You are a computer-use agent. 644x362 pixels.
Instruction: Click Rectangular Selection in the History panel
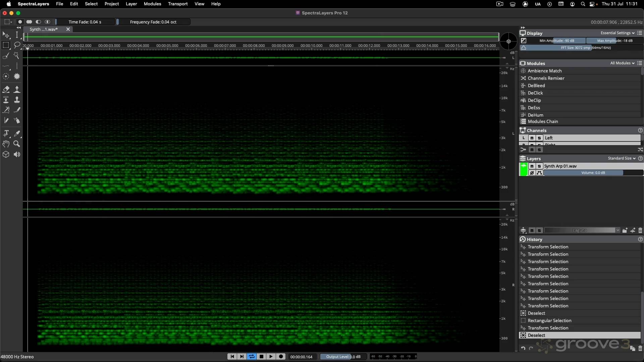tap(550, 320)
